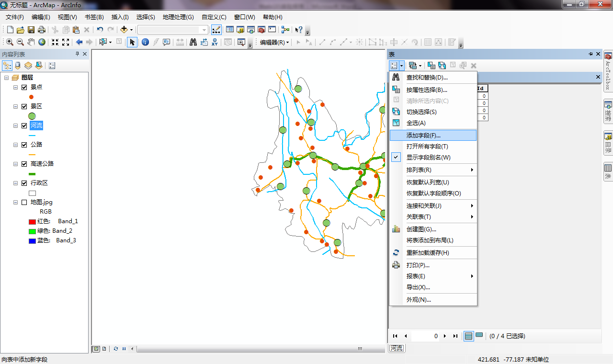
Task: Save the map with the floppy icon
Action: (31, 30)
